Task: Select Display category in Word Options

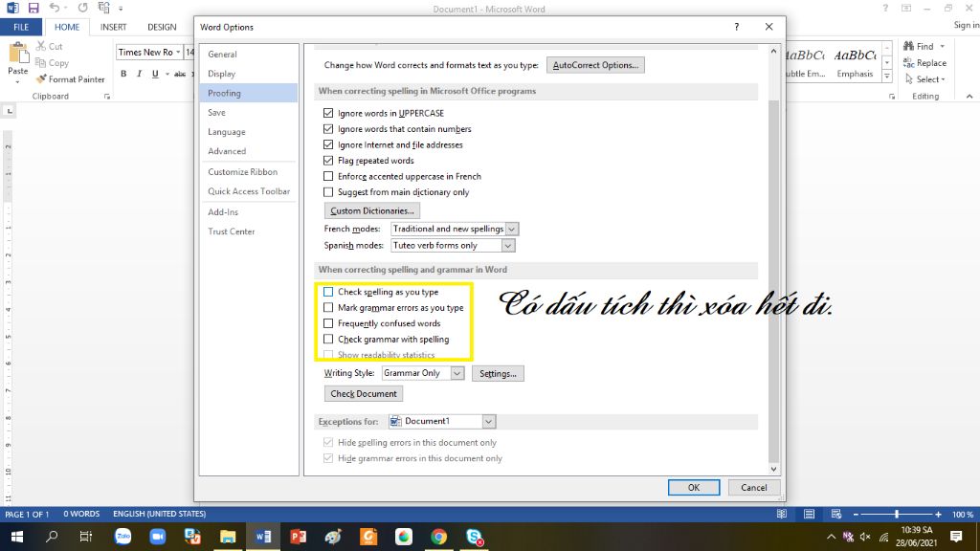Action: [x=248, y=74]
